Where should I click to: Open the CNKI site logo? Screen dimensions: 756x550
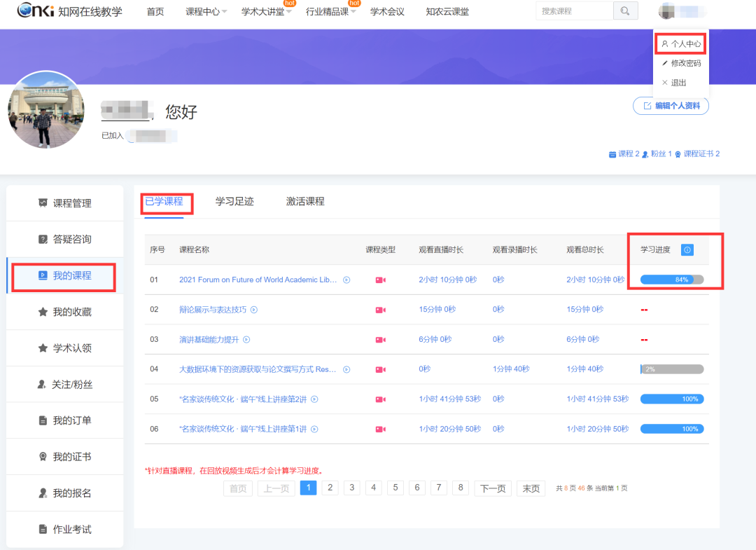[x=69, y=11]
